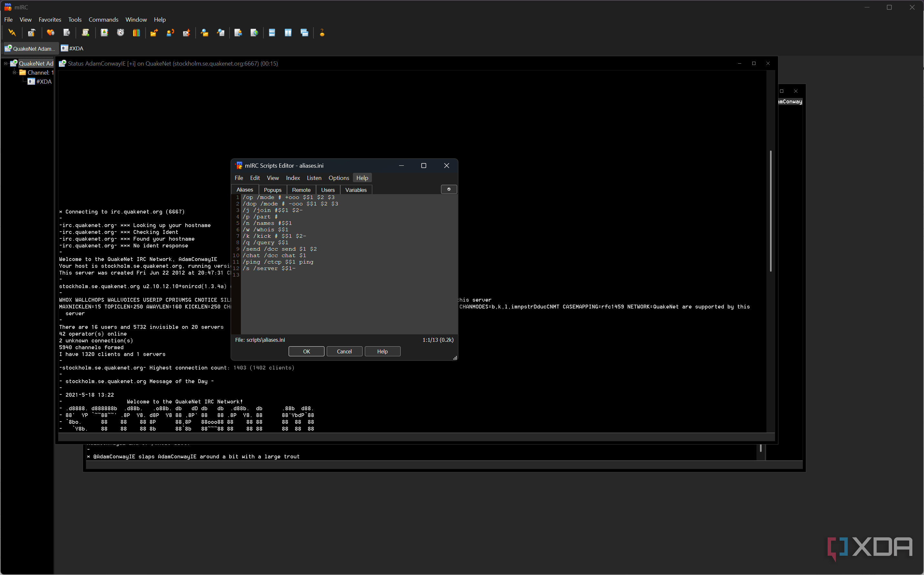Open Log Files magnifier document icon
The image size is (924, 575).
coord(221,33)
